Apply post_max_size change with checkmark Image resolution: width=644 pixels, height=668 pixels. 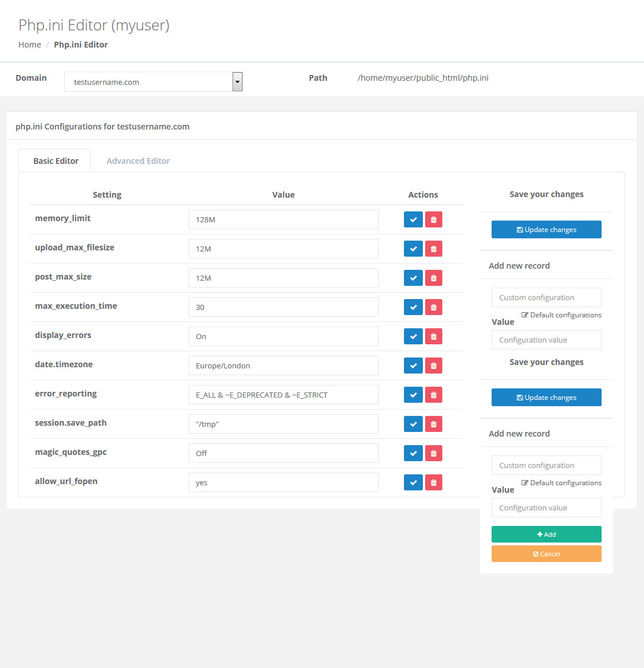[x=413, y=278]
